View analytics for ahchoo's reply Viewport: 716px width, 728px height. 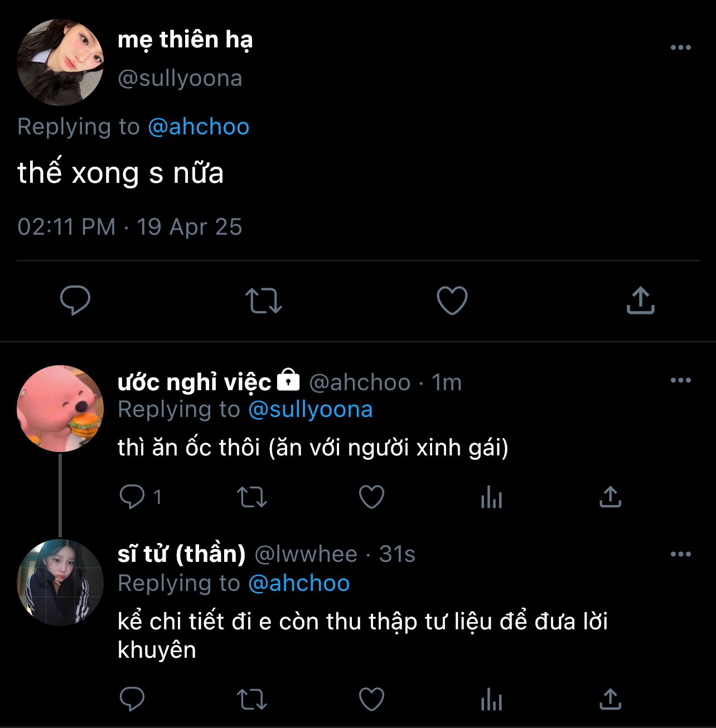point(491,497)
